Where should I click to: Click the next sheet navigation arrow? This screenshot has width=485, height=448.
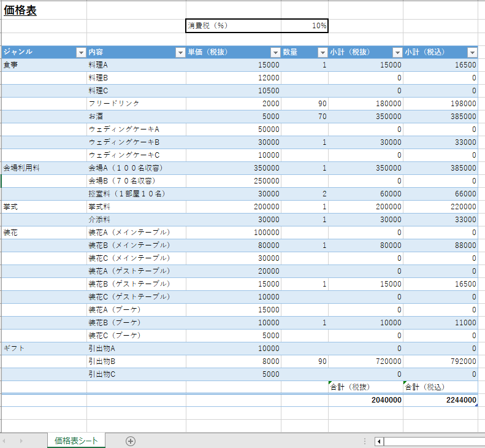tap(21, 441)
